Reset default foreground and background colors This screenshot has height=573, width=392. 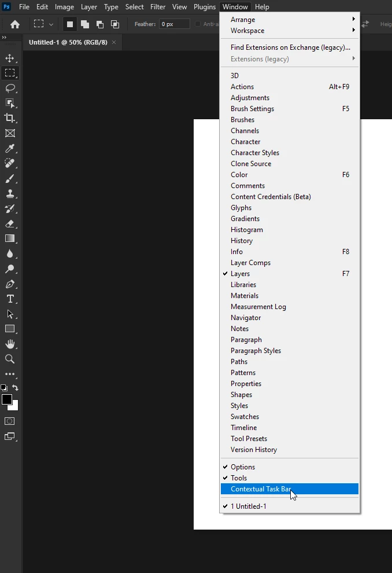coord(3,388)
